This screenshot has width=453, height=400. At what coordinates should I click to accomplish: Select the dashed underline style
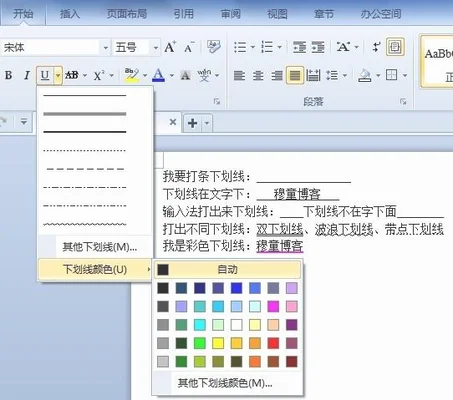click(x=85, y=169)
